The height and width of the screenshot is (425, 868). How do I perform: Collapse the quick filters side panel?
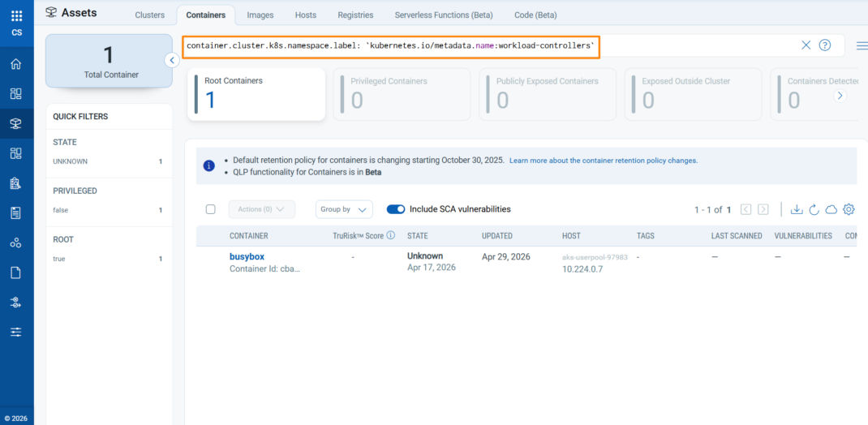click(172, 60)
